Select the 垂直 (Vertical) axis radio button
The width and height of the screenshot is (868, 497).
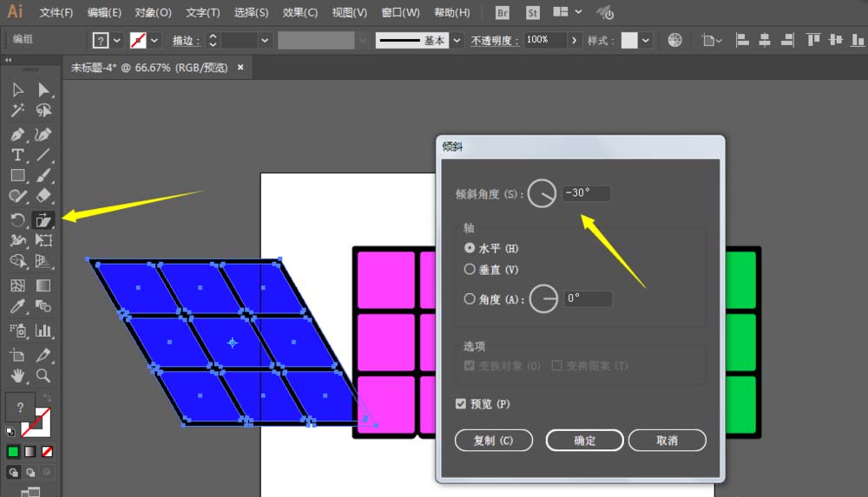tap(470, 270)
